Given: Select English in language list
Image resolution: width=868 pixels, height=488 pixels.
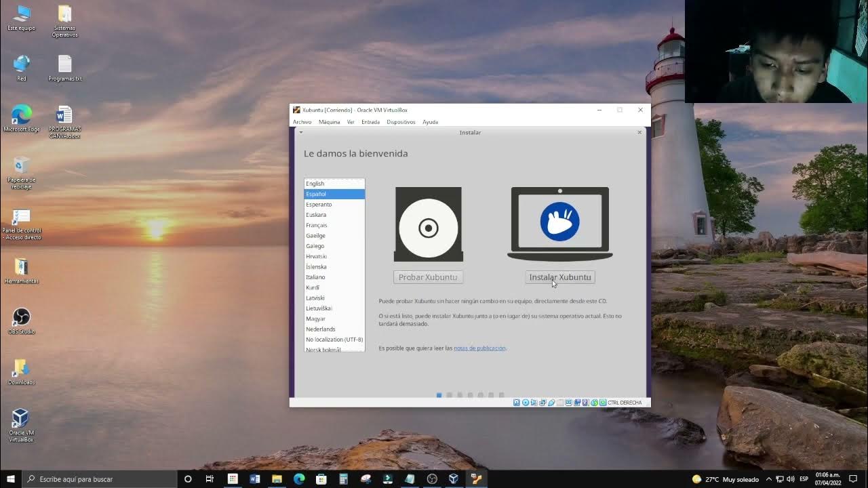Looking at the screenshot, I should pyautogui.click(x=334, y=184).
